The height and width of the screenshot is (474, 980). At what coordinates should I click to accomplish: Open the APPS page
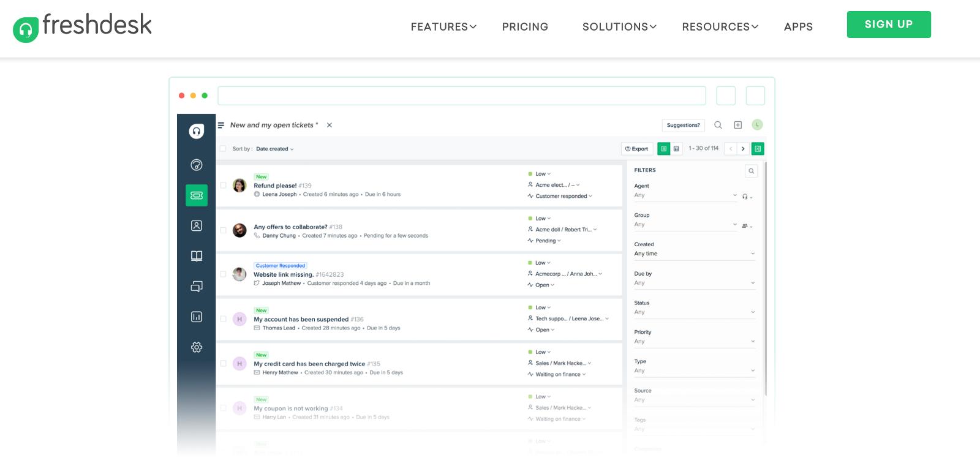[798, 27]
